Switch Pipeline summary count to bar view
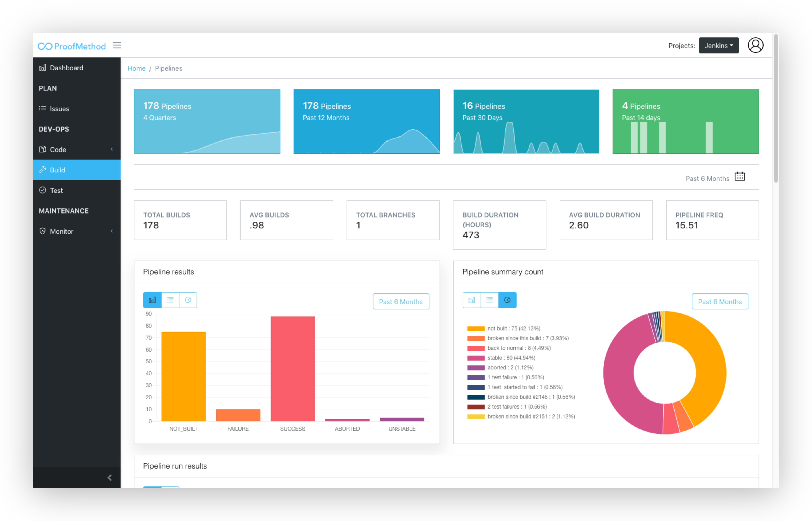Viewport: 812px width, 521px height. pos(471,300)
